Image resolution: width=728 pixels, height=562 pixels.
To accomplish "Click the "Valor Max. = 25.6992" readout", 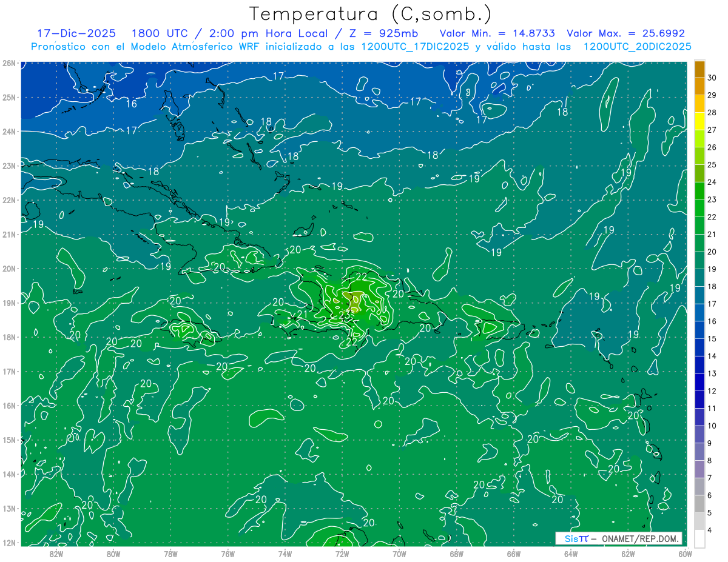I will point(626,33).
